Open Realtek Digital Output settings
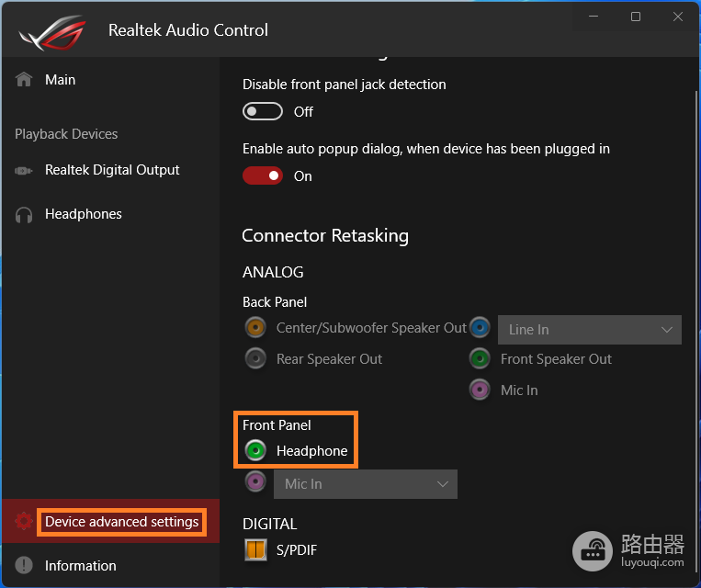 coord(112,170)
